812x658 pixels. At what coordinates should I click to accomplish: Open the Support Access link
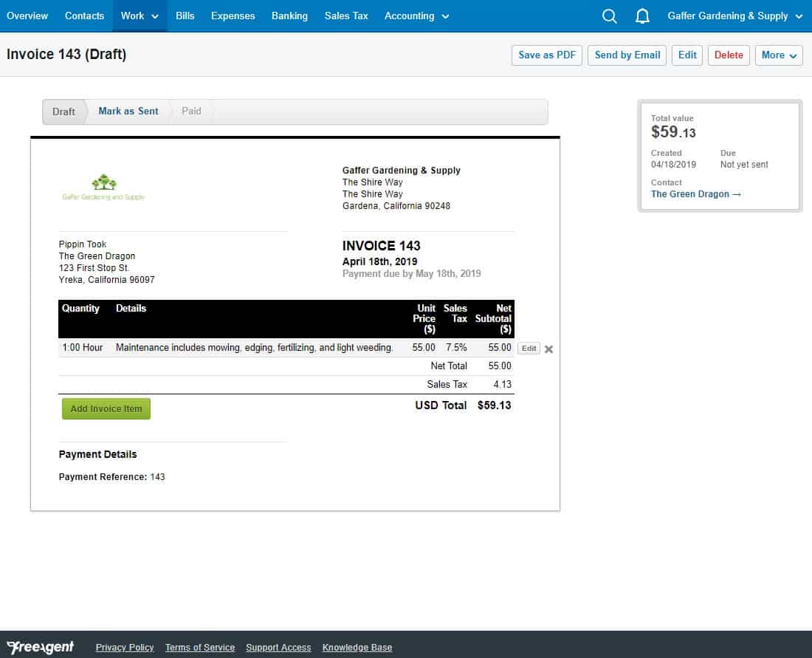click(278, 648)
